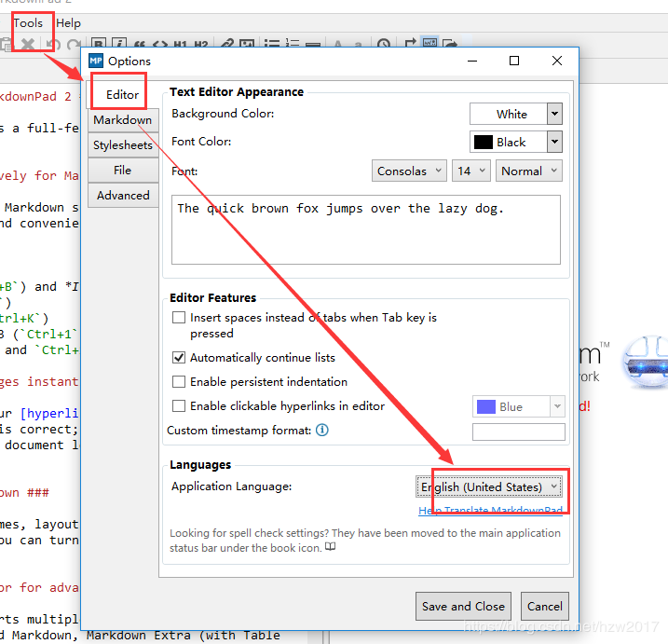The image size is (668, 644).
Task: Enable inserting spaces instead of tabs
Action: (x=179, y=318)
